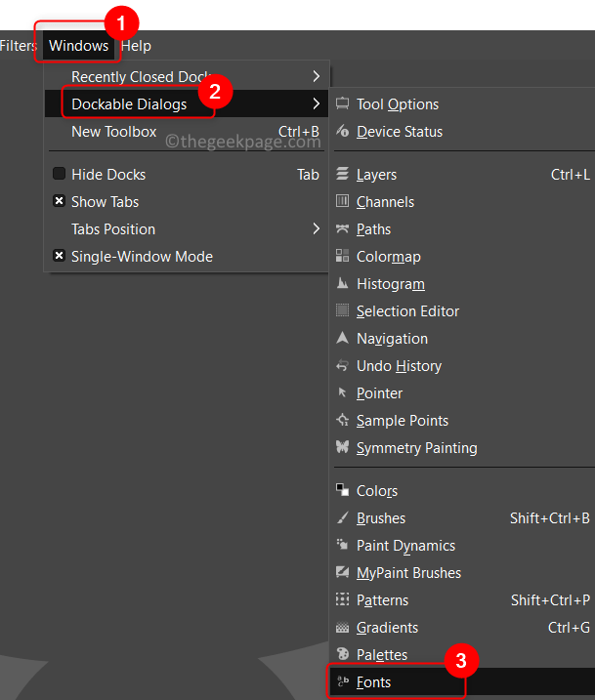Click the Pointer cursor icon
This screenshot has width=595, height=700.
[342, 392]
